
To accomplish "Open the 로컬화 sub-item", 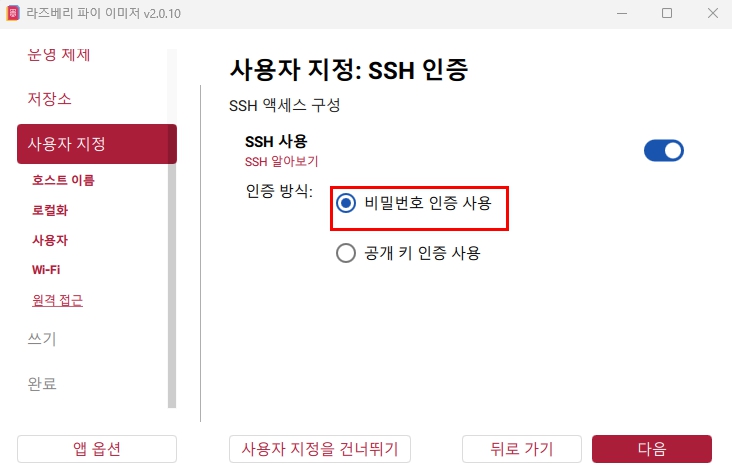I will click(50, 210).
